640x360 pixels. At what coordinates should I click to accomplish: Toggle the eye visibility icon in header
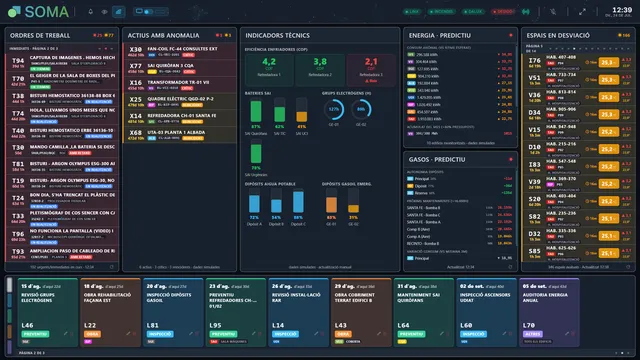click(x=104, y=12)
